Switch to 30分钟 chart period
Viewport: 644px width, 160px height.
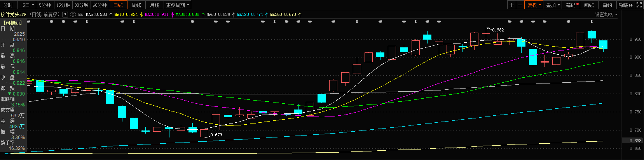pos(81,5)
